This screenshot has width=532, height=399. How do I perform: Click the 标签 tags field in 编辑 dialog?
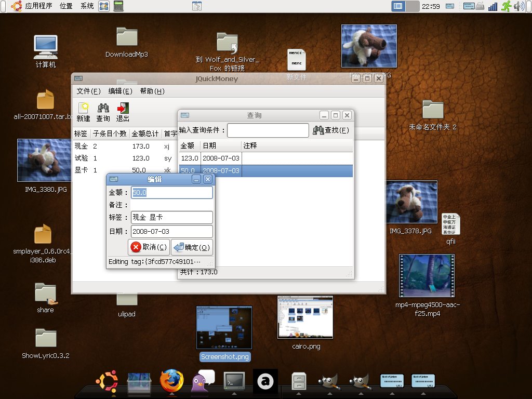click(x=171, y=217)
